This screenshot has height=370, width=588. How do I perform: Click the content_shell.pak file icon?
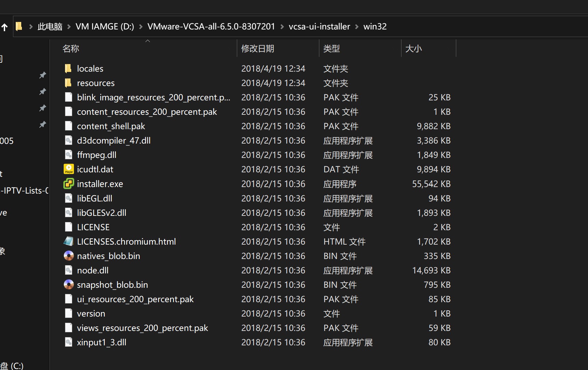point(68,126)
